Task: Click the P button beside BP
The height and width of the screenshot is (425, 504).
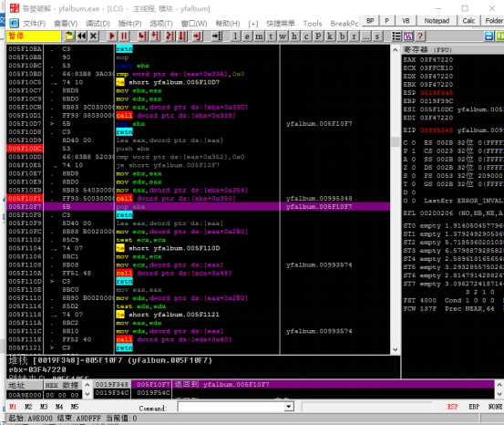Action: (x=387, y=21)
